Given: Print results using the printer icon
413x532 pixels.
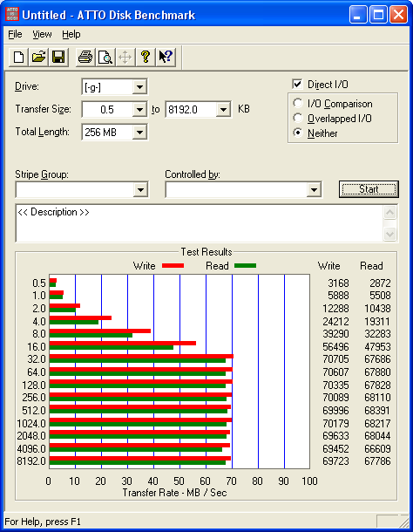Looking at the screenshot, I should coord(85,57).
